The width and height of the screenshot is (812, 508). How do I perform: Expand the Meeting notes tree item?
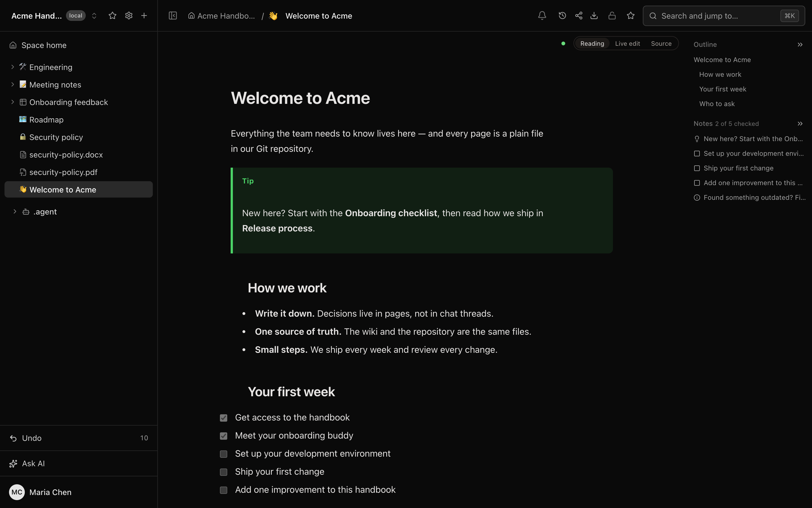click(x=12, y=84)
